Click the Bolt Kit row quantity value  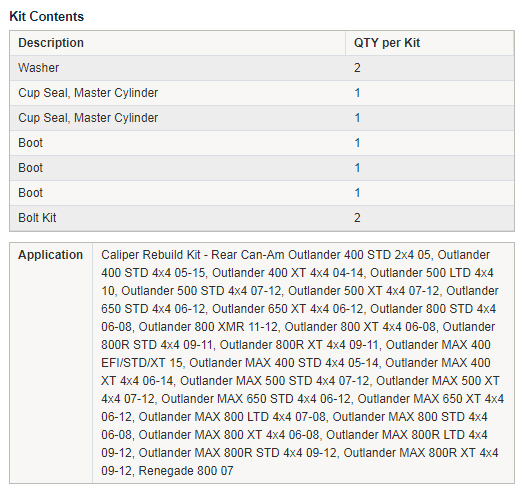(x=357, y=218)
